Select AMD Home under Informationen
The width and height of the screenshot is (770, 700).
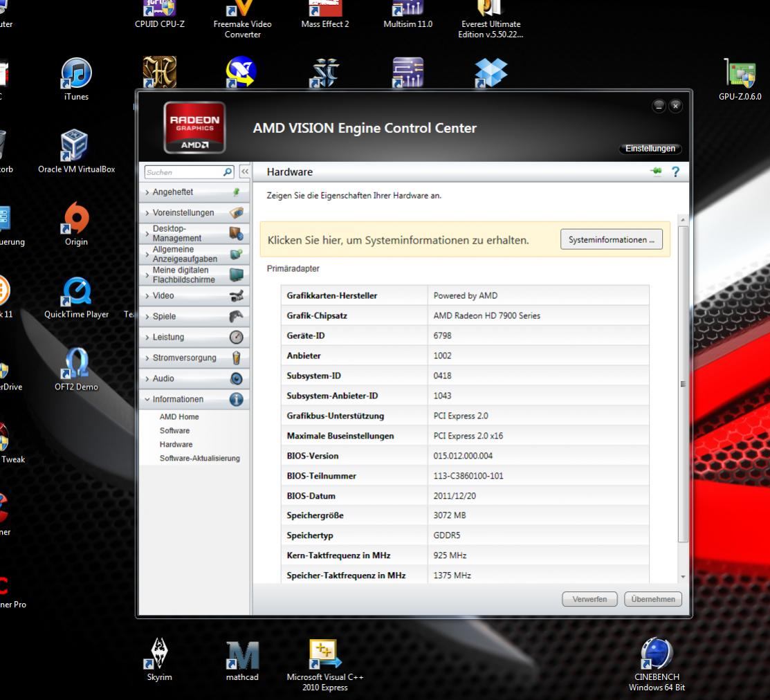pos(178,417)
